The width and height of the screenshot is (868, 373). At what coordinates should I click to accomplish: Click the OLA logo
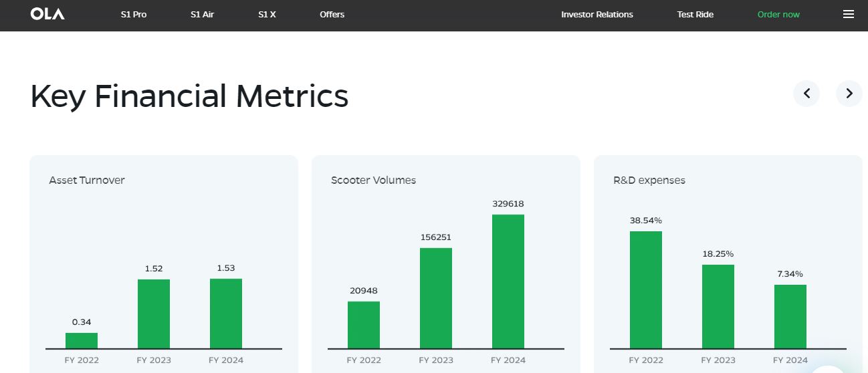click(x=47, y=14)
